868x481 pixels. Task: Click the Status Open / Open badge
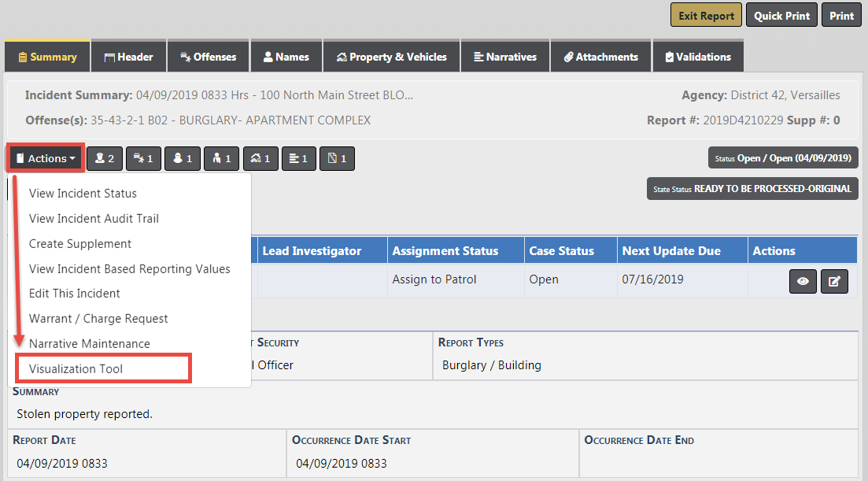782,157
